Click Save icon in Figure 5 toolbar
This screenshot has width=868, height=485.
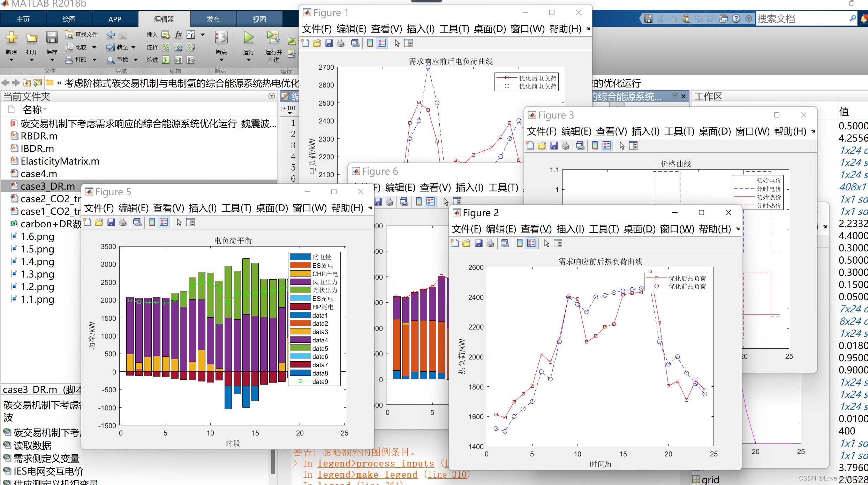tap(111, 222)
